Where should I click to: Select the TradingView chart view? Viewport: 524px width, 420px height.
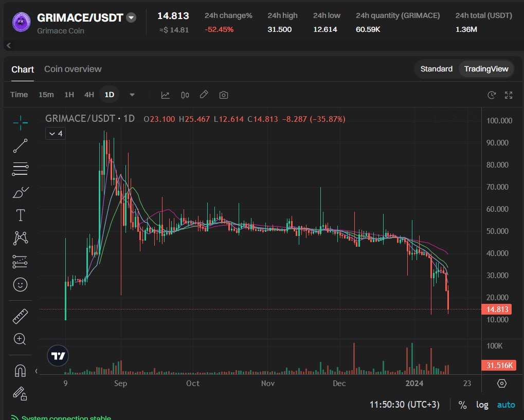click(x=486, y=69)
